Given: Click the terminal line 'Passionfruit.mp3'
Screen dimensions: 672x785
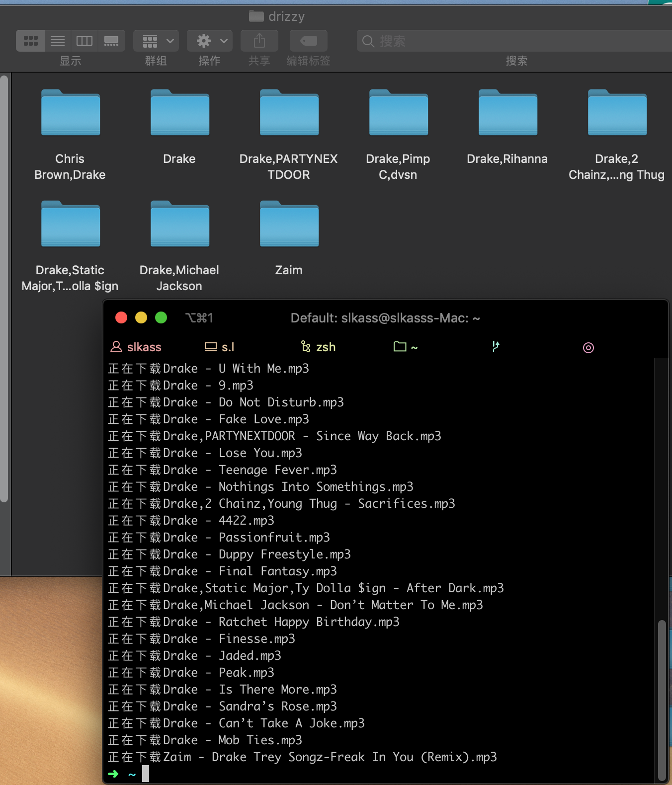Looking at the screenshot, I should coord(219,538).
